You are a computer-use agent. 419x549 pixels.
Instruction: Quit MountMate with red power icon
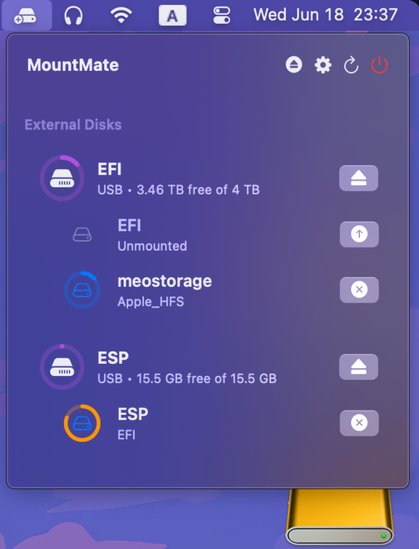(x=379, y=65)
